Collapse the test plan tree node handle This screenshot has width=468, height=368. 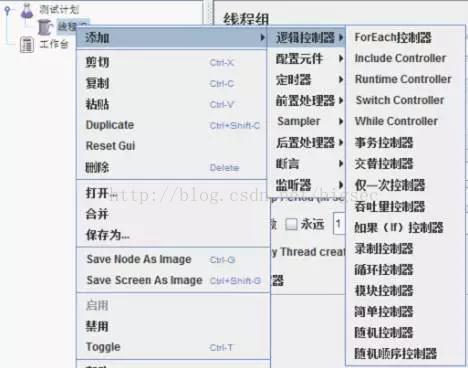pos(7,10)
